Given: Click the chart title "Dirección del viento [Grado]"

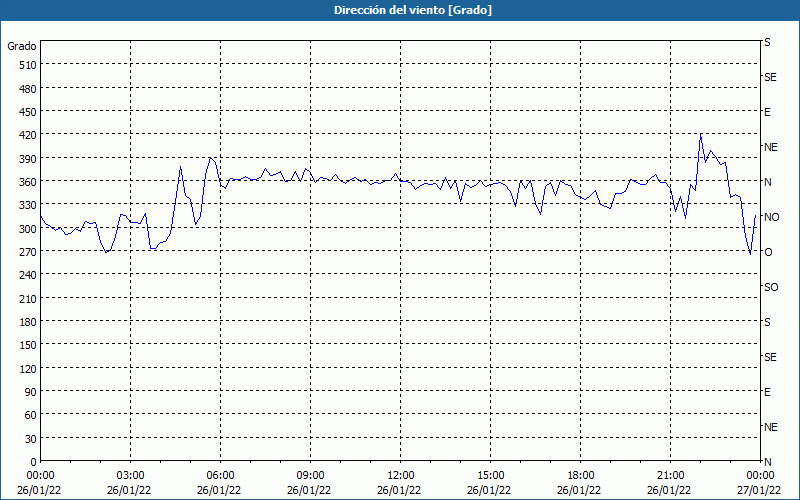Looking at the screenshot, I should 413,10.
